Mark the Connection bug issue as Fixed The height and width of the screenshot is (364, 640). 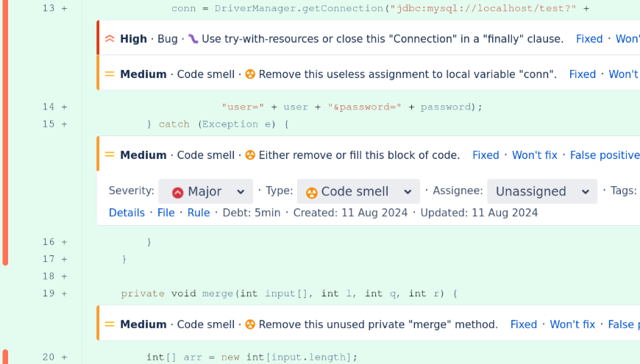589,39
